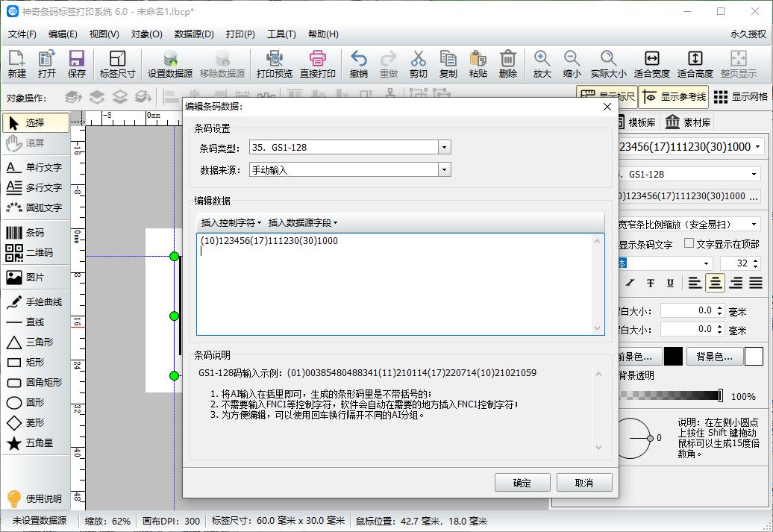This screenshot has width=773, height=532.
Task: Open the 数据源(D) menu
Action: pyautogui.click(x=193, y=34)
